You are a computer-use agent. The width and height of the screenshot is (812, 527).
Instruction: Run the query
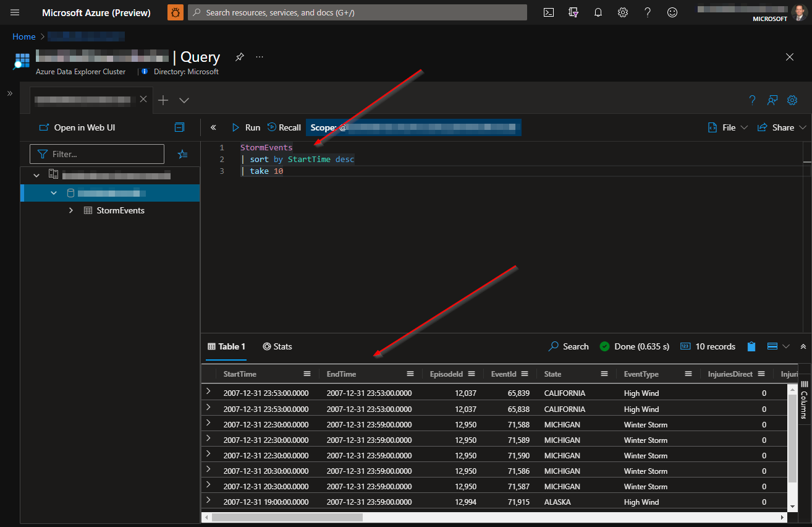pyautogui.click(x=246, y=127)
